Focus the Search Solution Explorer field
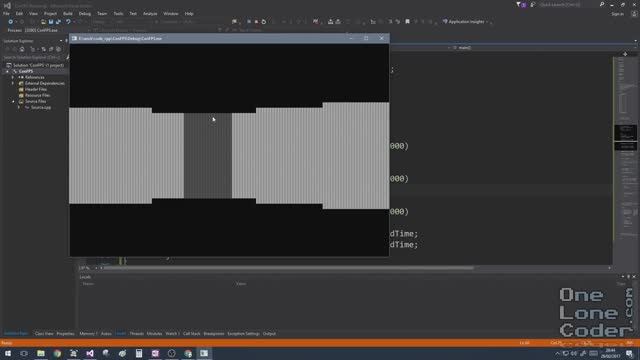The width and height of the screenshot is (640, 360). (x=33, y=58)
